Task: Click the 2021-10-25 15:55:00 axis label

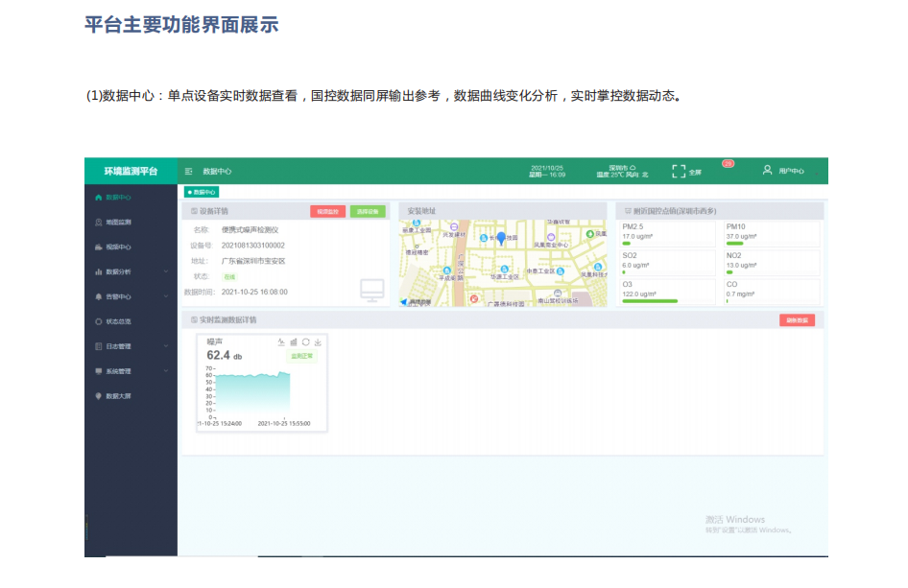Action: click(284, 424)
